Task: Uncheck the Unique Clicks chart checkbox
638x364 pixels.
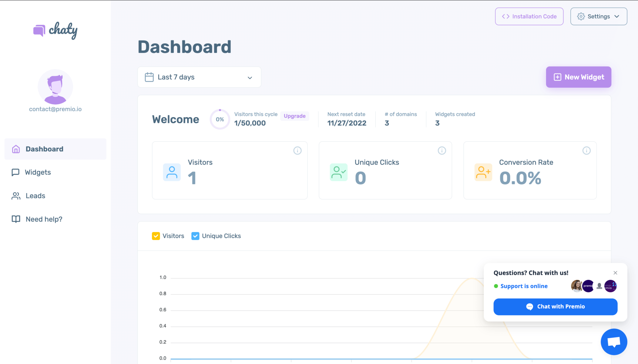Action: coord(195,236)
